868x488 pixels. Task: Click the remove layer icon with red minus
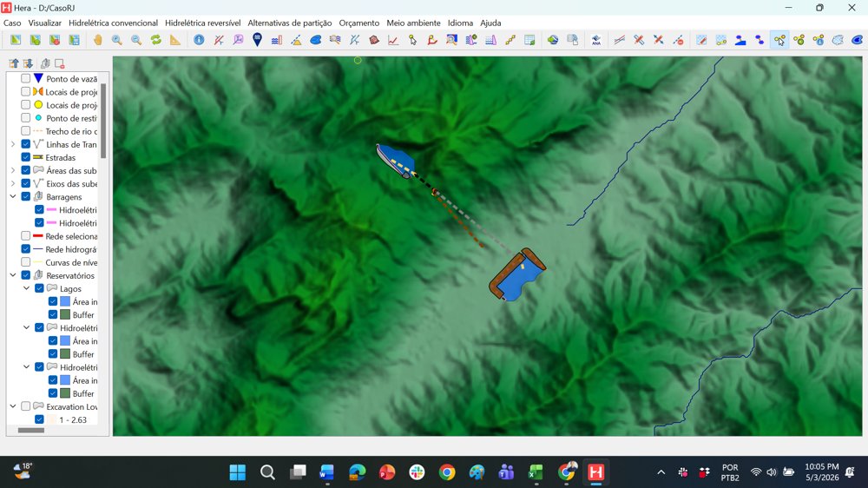coord(60,63)
